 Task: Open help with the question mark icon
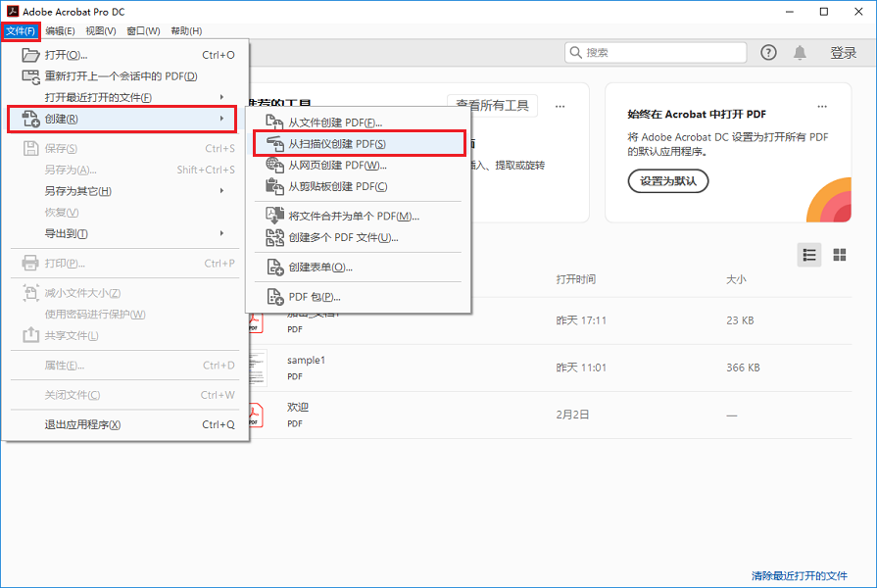click(768, 53)
